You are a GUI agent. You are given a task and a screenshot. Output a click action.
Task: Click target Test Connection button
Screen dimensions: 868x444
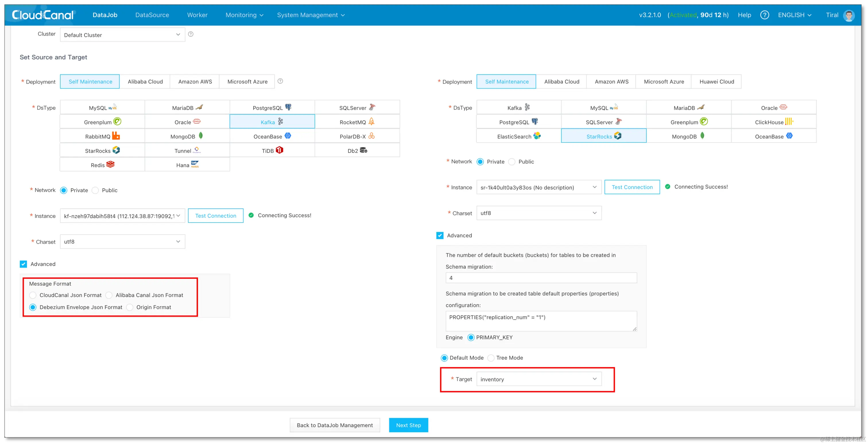(x=632, y=187)
